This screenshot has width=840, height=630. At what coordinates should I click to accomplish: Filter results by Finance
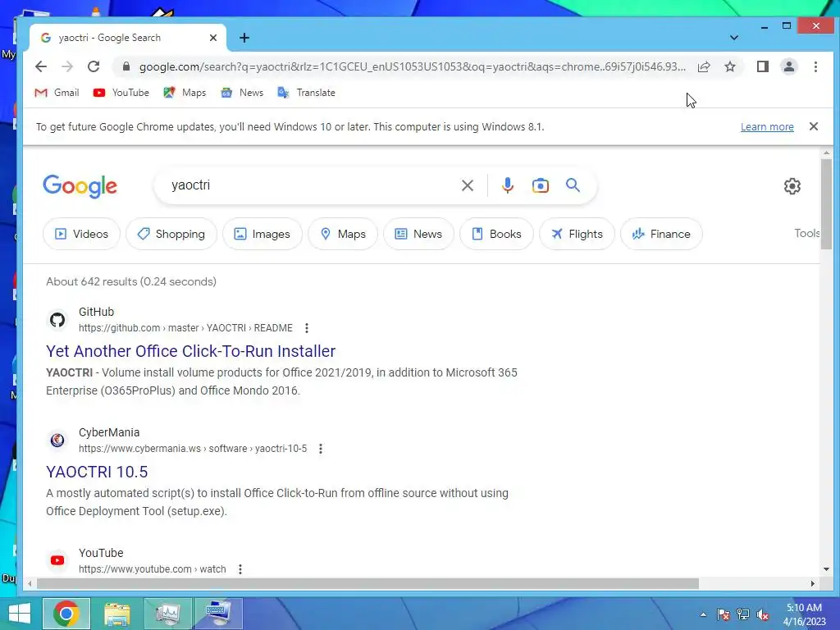coord(662,234)
